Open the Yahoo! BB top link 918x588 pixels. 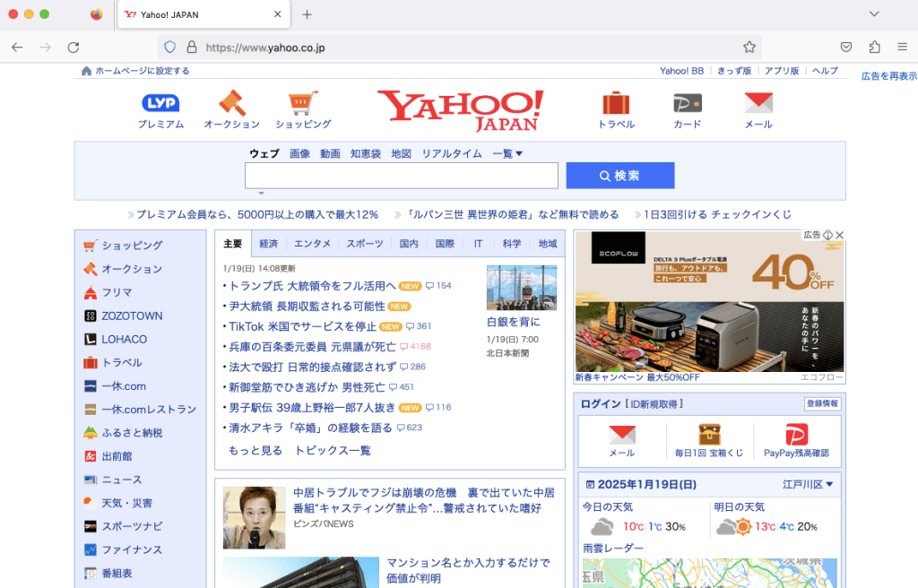click(681, 71)
